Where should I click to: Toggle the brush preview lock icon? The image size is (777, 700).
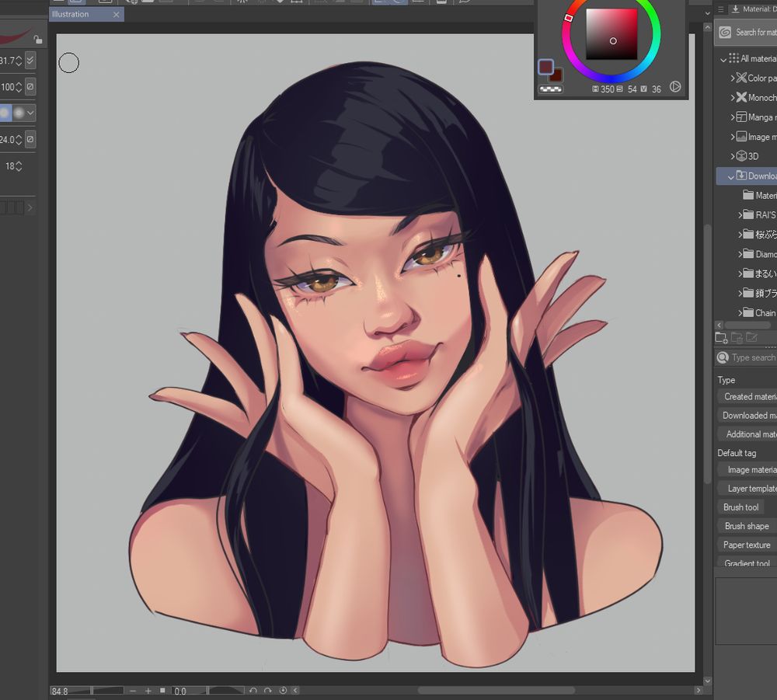point(37,39)
